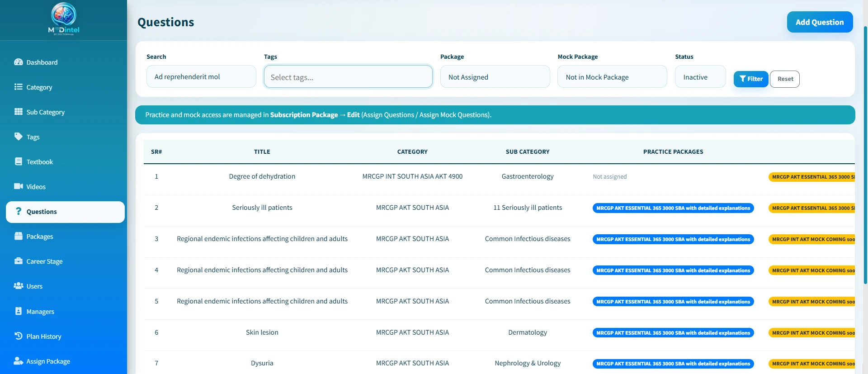The height and width of the screenshot is (374, 868).
Task: Open Mock Package dropdown showing Not in Mock Package
Action: [612, 77]
